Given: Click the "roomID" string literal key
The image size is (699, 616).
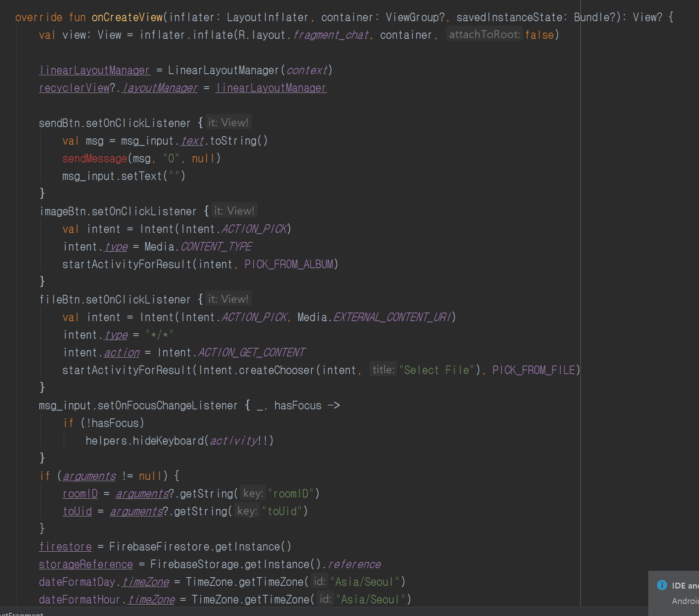Looking at the screenshot, I should (x=291, y=494).
